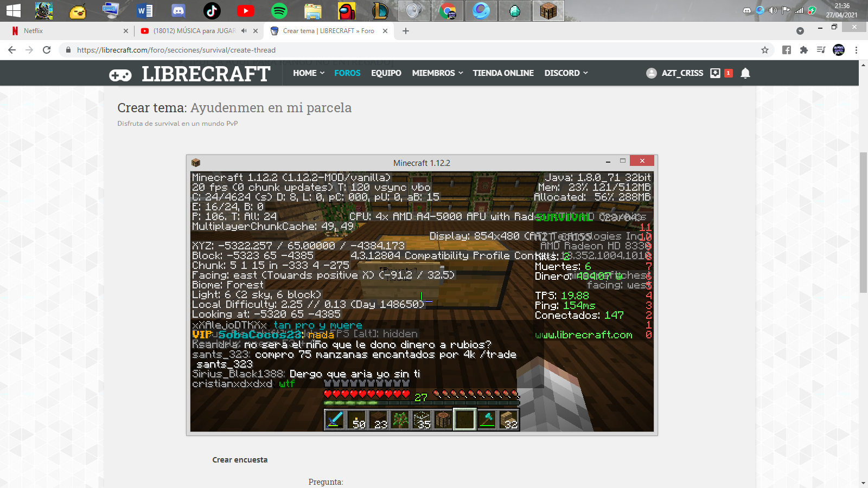The image size is (868, 488).
Task: Click the red unread count badge
Action: (729, 73)
